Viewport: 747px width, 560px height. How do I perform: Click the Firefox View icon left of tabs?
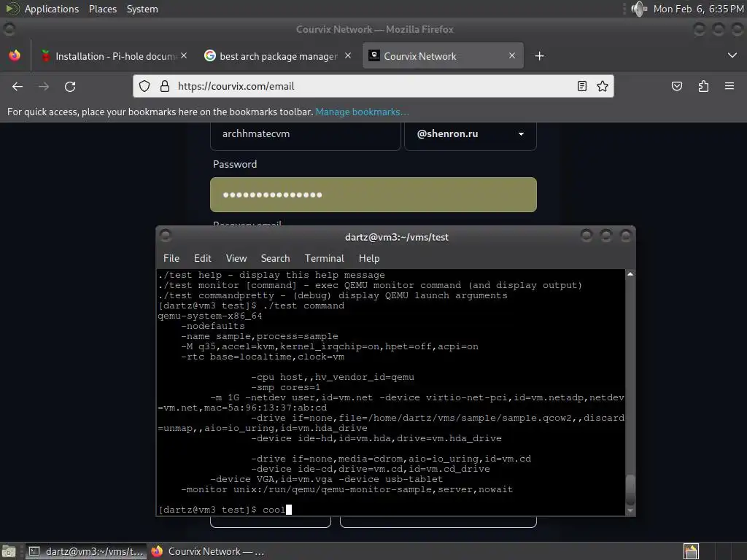(15, 55)
